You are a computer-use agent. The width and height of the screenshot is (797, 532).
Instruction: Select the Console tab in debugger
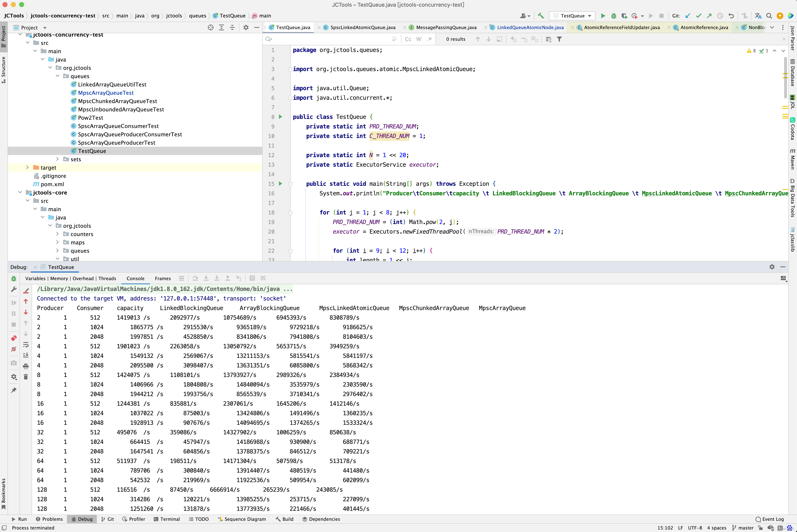pos(135,278)
